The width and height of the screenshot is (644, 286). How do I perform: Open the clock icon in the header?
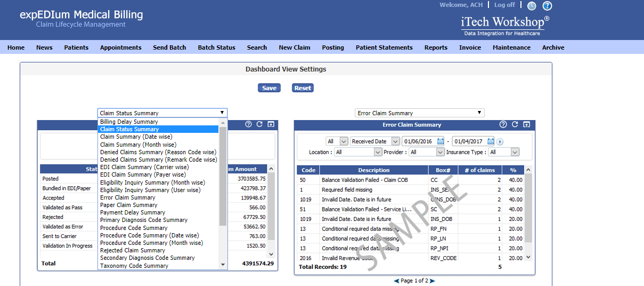coord(532,6)
